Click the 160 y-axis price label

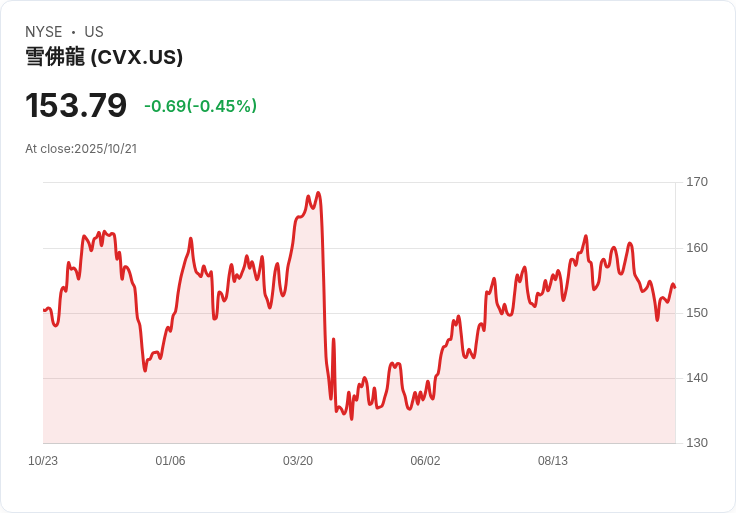696,248
